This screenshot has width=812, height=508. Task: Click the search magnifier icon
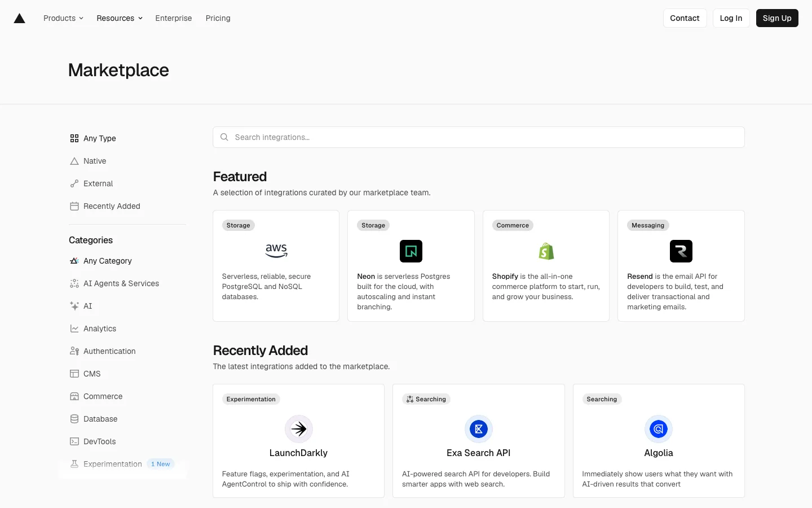(x=224, y=137)
